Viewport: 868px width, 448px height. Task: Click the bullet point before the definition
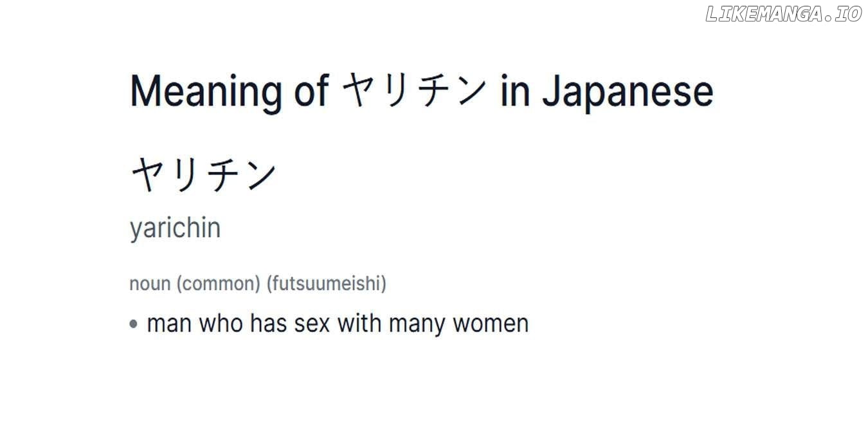[134, 324]
